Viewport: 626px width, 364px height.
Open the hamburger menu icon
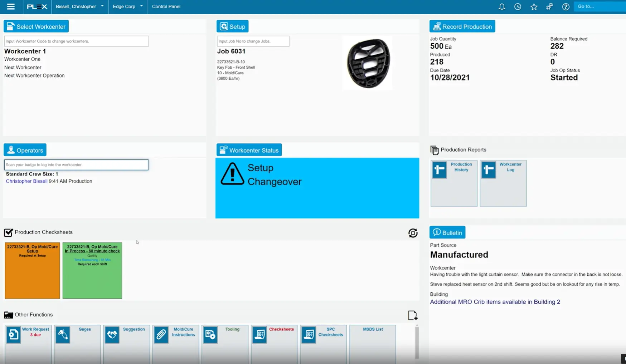pos(11,6)
